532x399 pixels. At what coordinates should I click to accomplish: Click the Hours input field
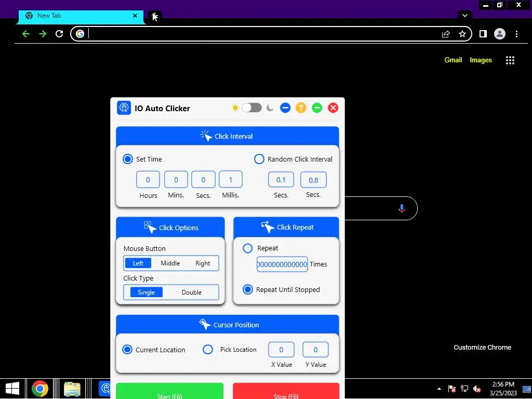pos(148,179)
